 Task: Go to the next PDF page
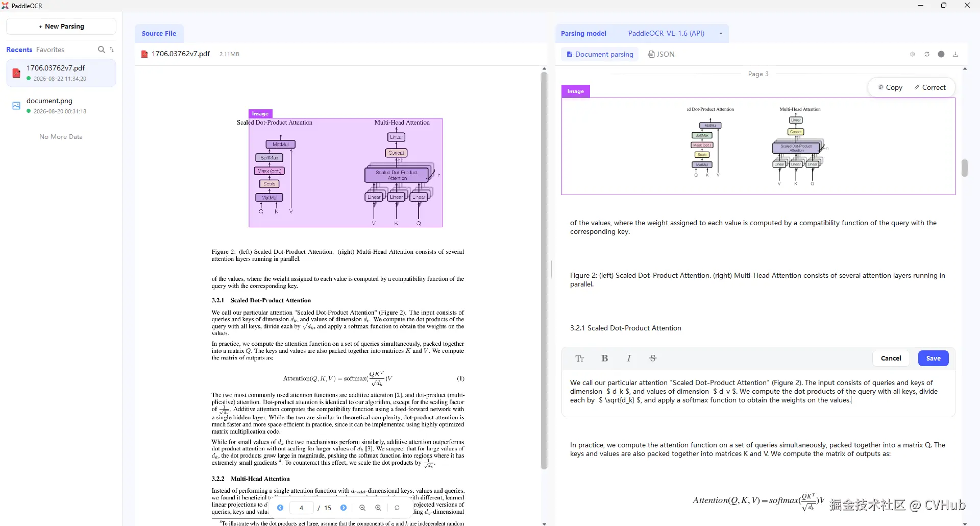pos(344,508)
